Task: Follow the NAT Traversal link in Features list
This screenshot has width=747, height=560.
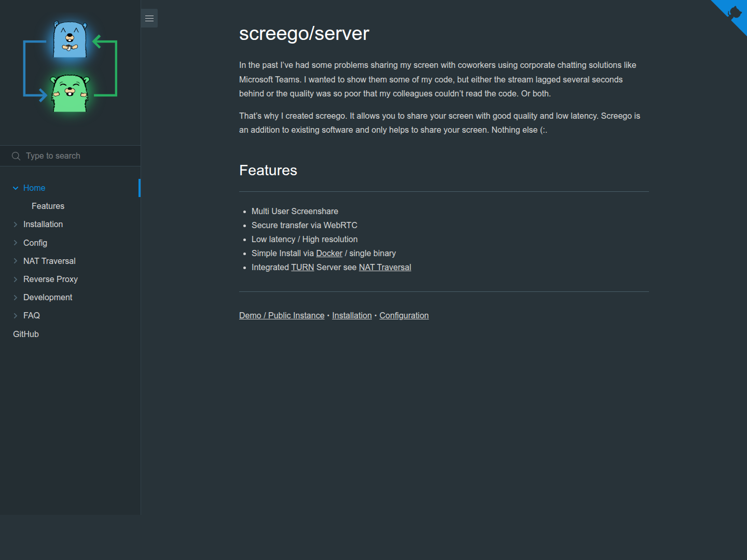Action: coord(385,267)
